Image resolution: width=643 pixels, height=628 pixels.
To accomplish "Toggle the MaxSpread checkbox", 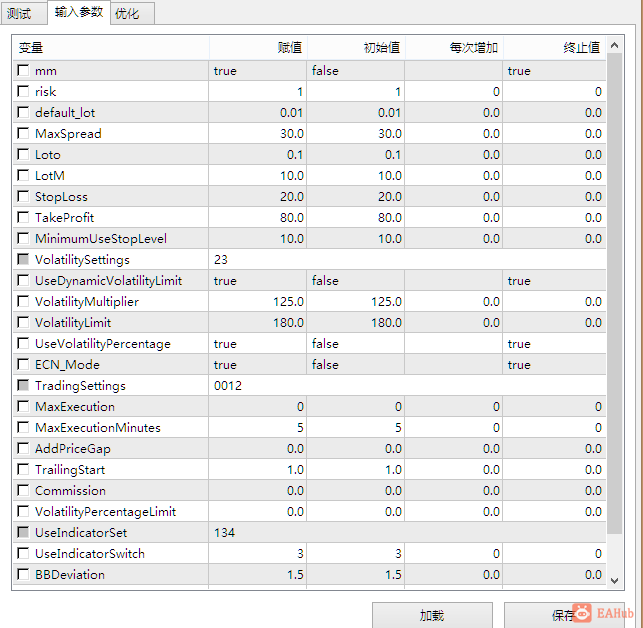I will [23, 133].
